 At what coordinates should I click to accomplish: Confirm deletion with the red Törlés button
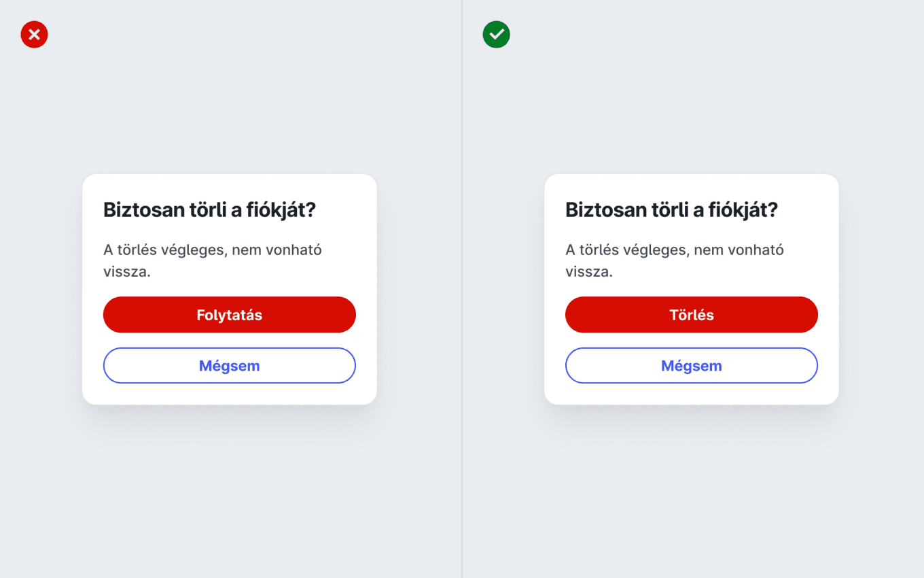click(692, 315)
